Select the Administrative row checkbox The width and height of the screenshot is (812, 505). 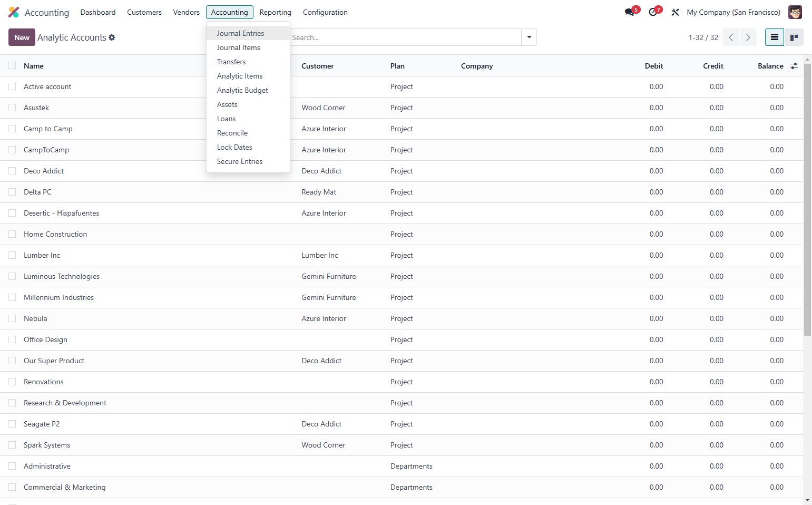pyautogui.click(x=12, y=466)
